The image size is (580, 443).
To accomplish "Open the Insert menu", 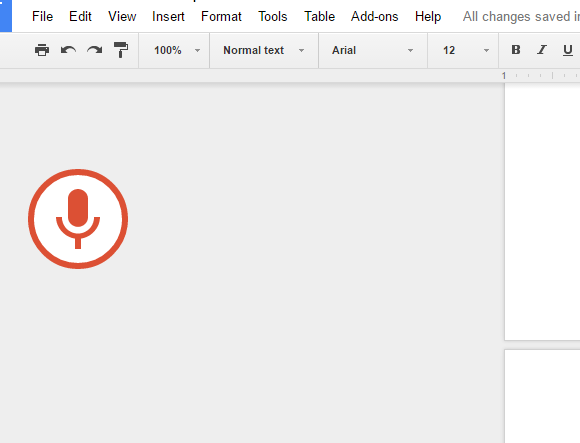I will (168, 17).
